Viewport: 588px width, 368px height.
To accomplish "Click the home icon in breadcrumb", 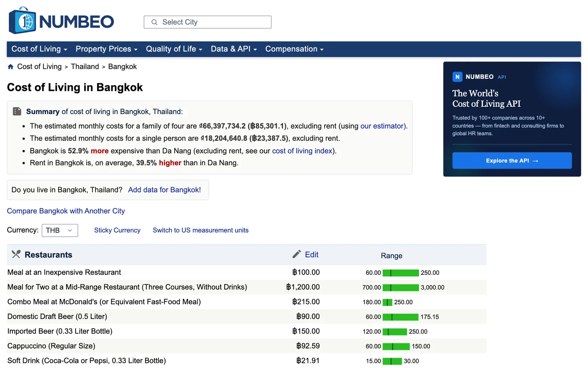I will [x=11, y=67].
